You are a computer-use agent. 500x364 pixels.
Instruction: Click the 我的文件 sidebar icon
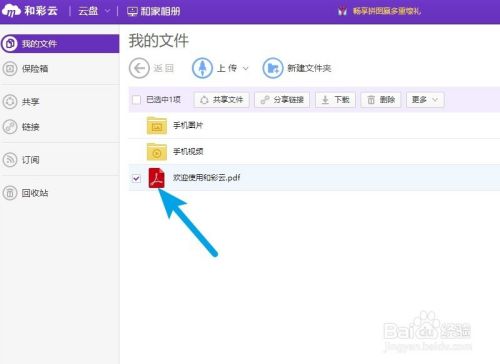coord(10,44)
